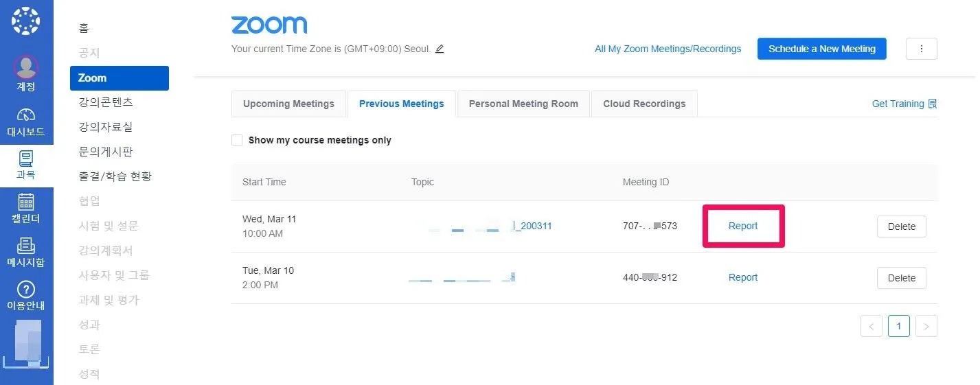Open the Tue, Mar 10 meeting topic
The image size is (980, 385).
[x=461, y=277]
